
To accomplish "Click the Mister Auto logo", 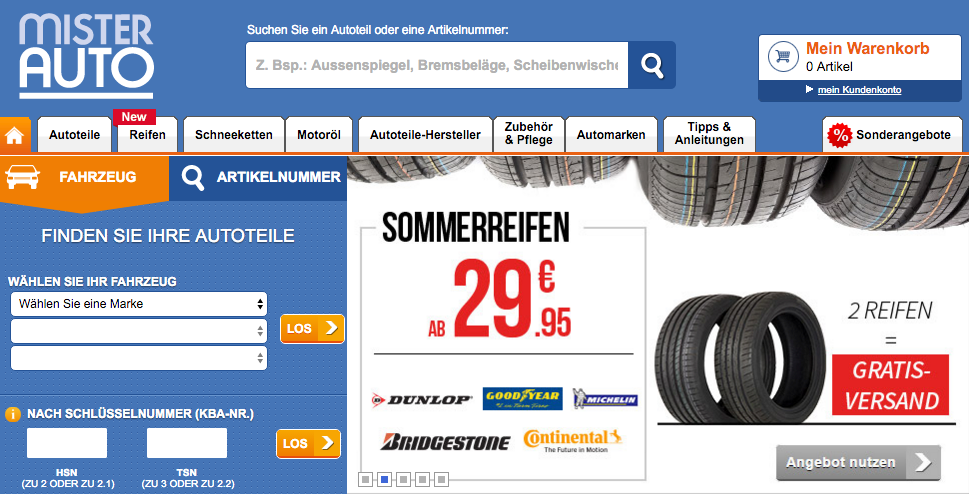I will 86,56.
